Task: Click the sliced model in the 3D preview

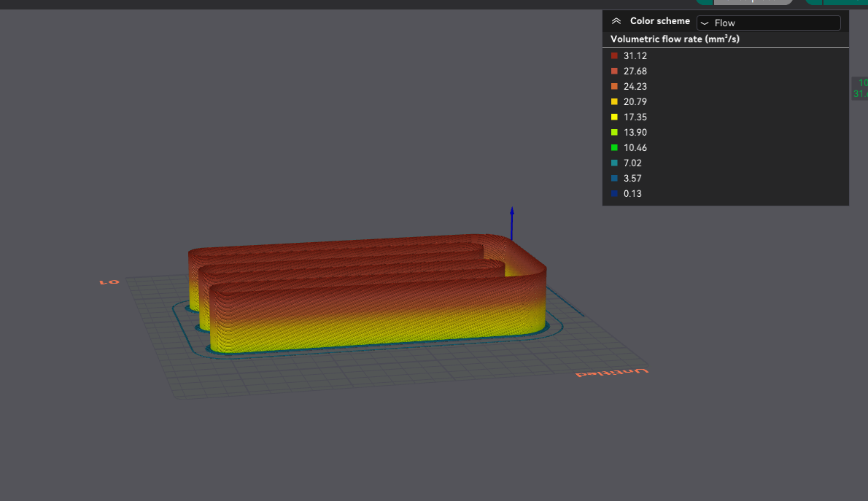Action: click(368, 293)
